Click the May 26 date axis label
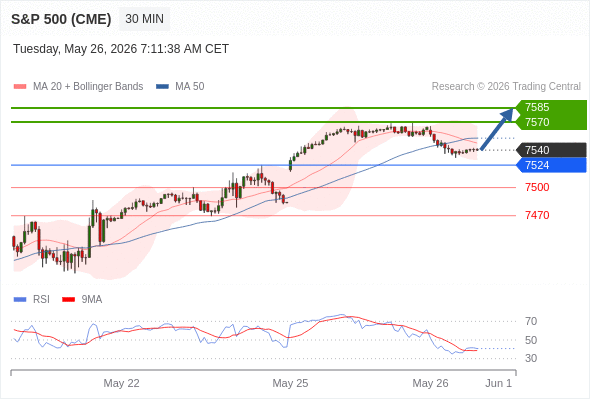 [430, 383]
